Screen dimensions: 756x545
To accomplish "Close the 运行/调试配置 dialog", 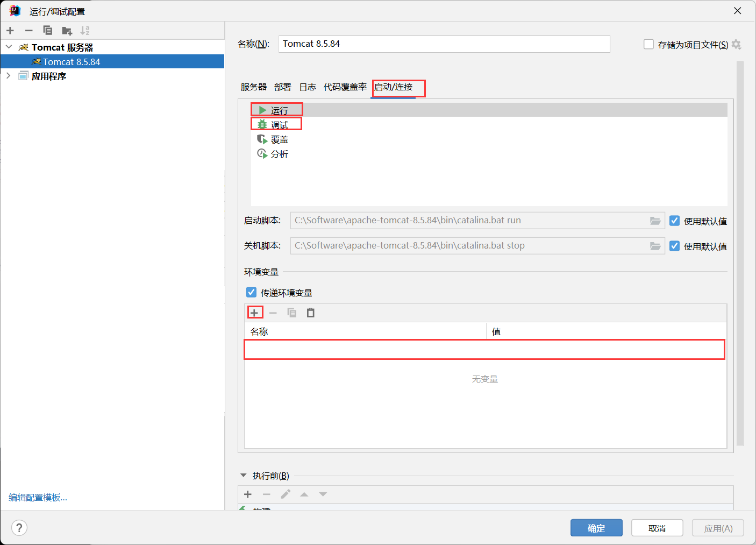I will (x=738, y=11).
